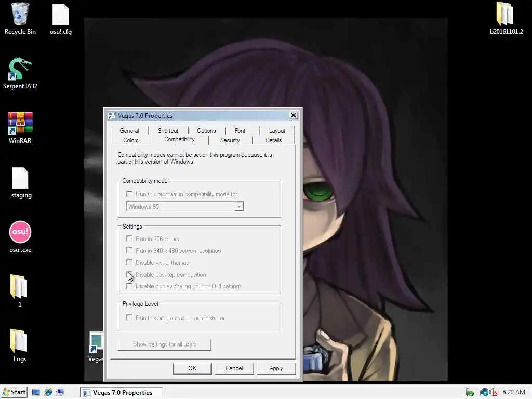Switch to the Options tab
532x399 pixels.
click(x=206, y=131)
